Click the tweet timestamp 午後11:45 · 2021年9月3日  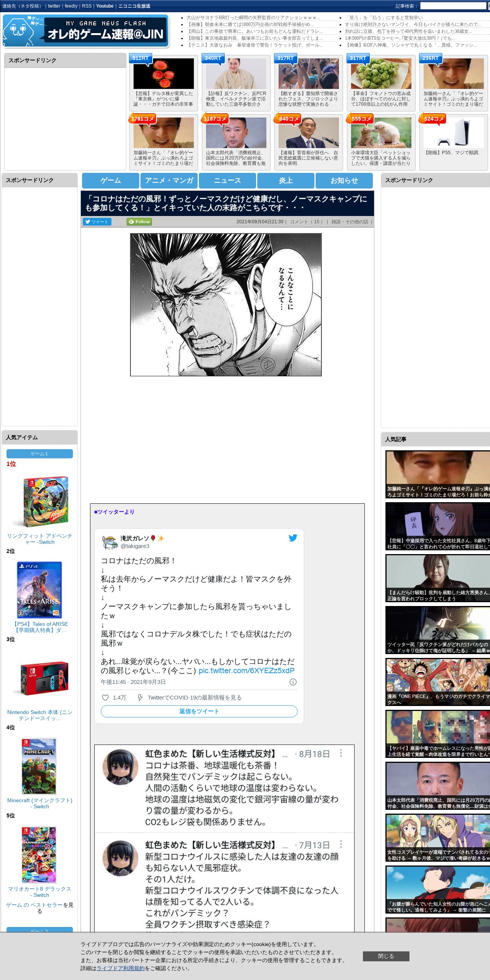coord(133,682)
